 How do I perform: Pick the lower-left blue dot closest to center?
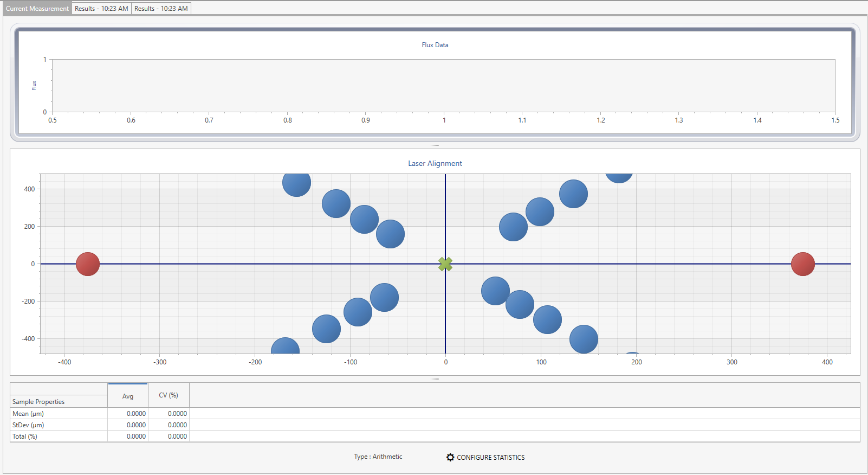tap(384, 297)
